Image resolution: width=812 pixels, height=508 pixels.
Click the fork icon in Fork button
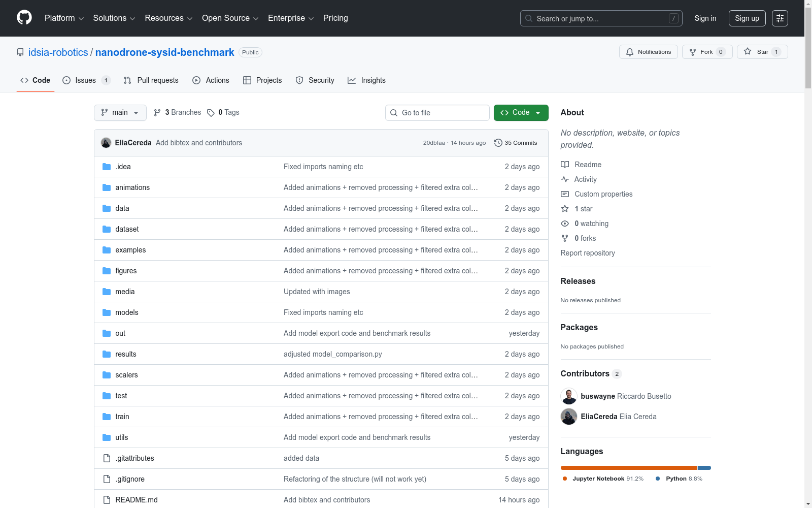pyautogui.click(x=693, y=52)
